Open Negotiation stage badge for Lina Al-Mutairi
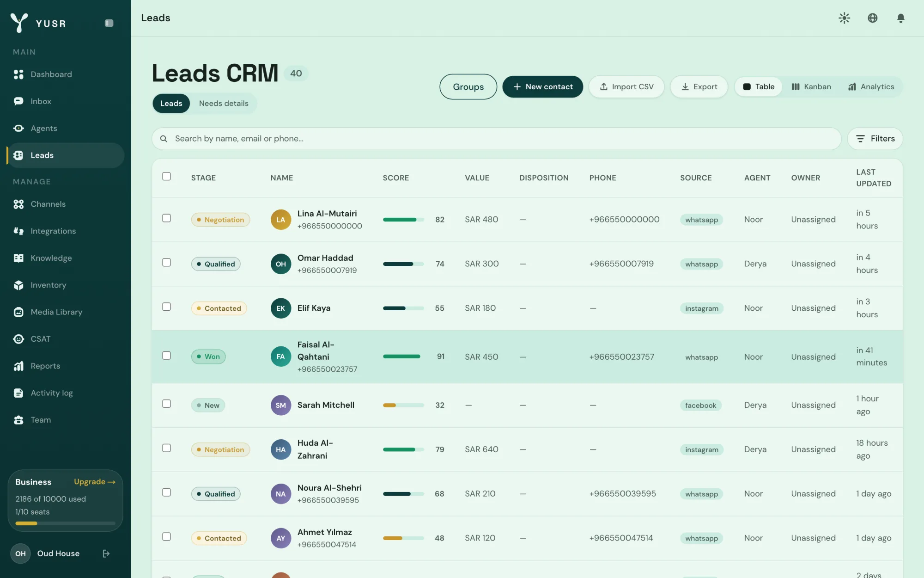Screen dimensions: 924x578 point(220,220)
